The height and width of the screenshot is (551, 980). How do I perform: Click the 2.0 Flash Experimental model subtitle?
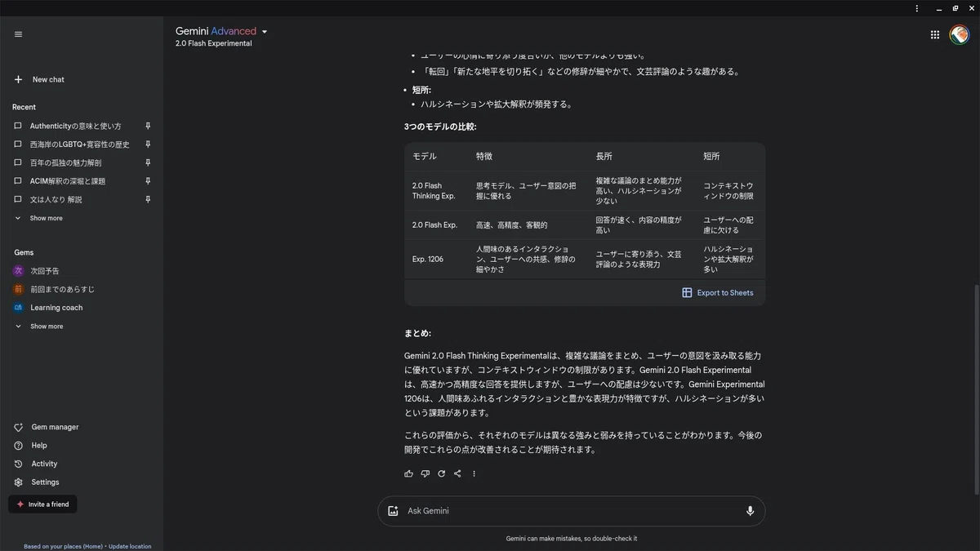pyautogui.click(x=213, y=43)
